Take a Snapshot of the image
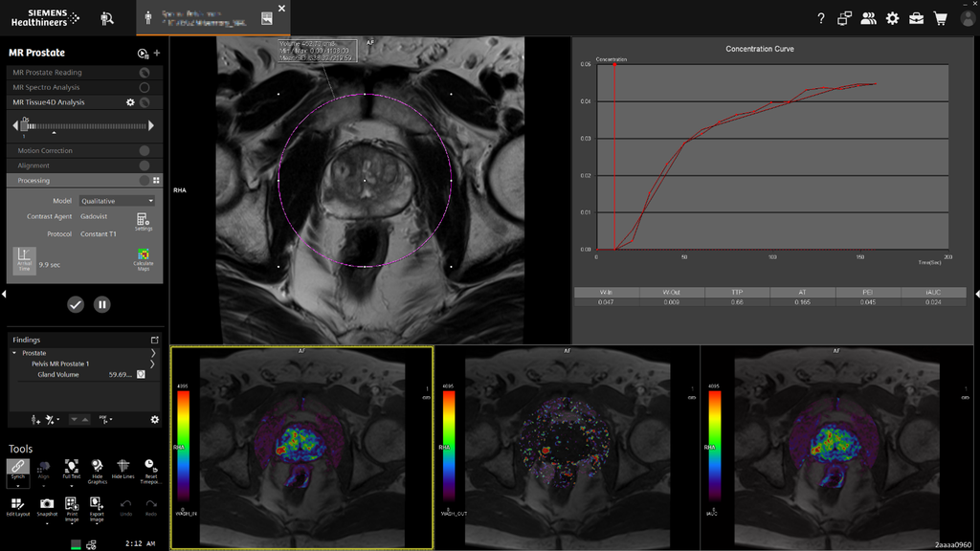Screen dimensions: 980x551 click(x=46, y=503)
